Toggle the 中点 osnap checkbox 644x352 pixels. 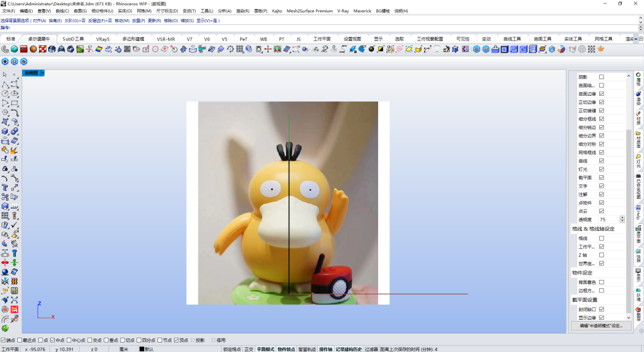[x=52, y=340]
